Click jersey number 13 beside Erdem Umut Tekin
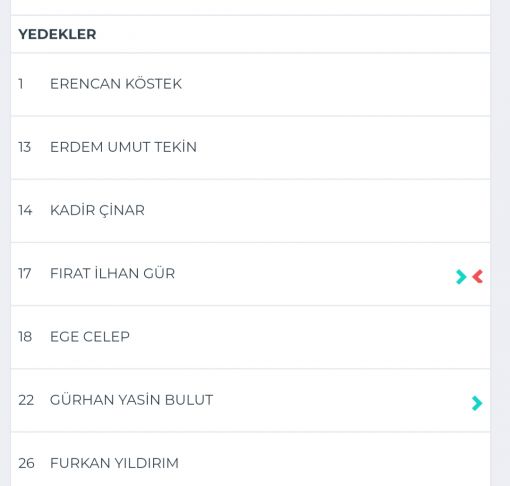The height and width of the screenshot is (486, 510). (25, 147)
